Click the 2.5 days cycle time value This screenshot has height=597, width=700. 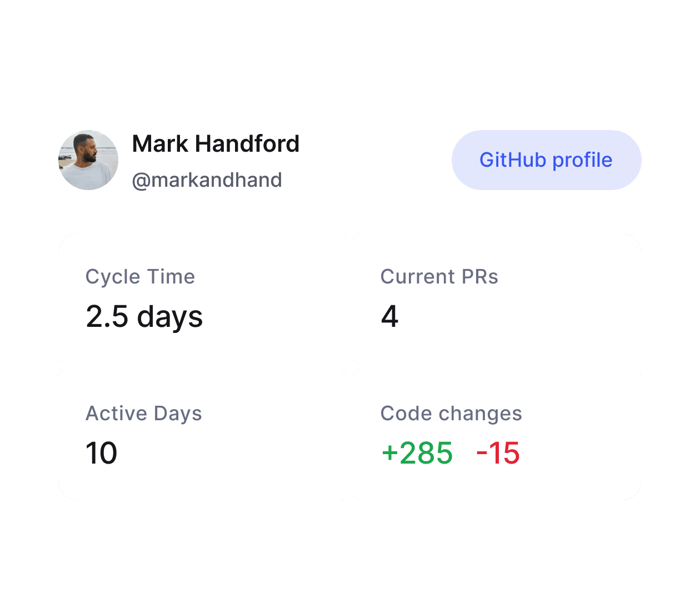click(x=145, y=317)
